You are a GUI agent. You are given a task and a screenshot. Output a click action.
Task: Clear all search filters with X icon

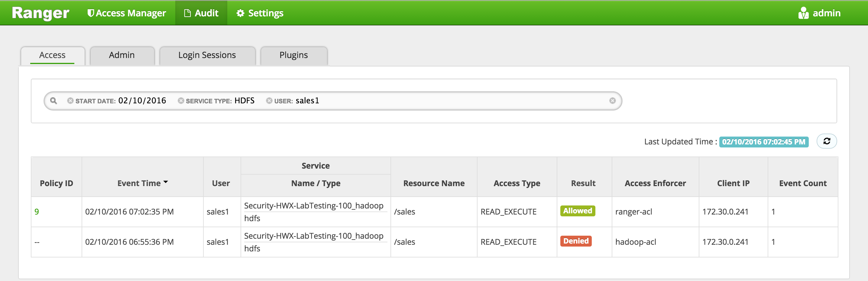click(612, 101)
